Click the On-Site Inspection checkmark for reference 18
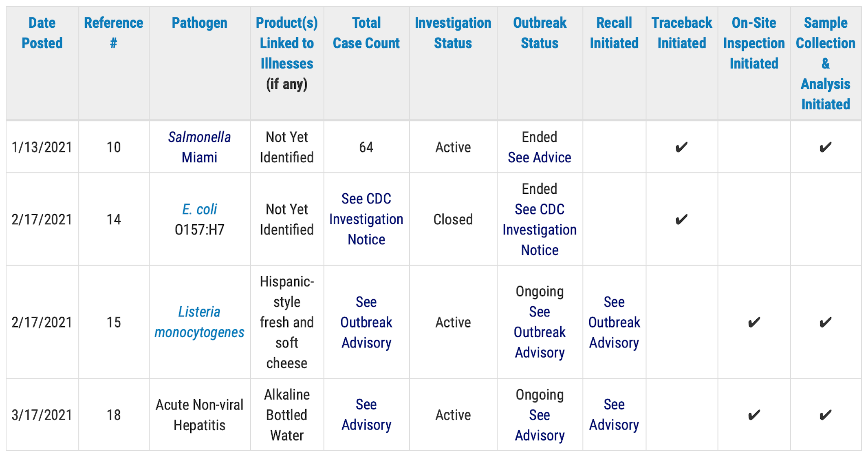Screen dimensions: 868x458 [753, 415]
